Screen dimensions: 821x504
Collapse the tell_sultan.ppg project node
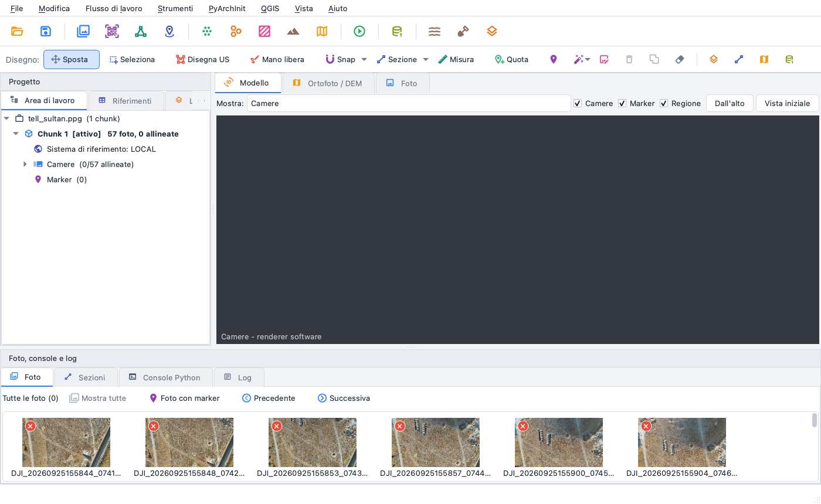6,118
